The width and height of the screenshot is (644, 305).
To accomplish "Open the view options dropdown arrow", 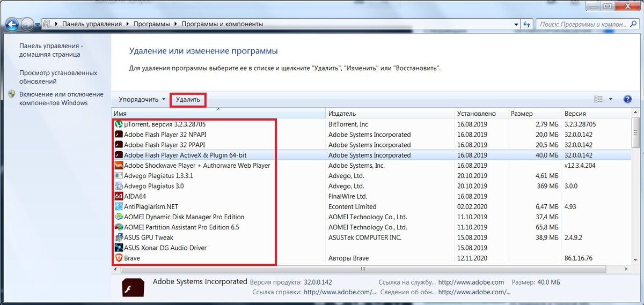I will [x=611, y=99].
